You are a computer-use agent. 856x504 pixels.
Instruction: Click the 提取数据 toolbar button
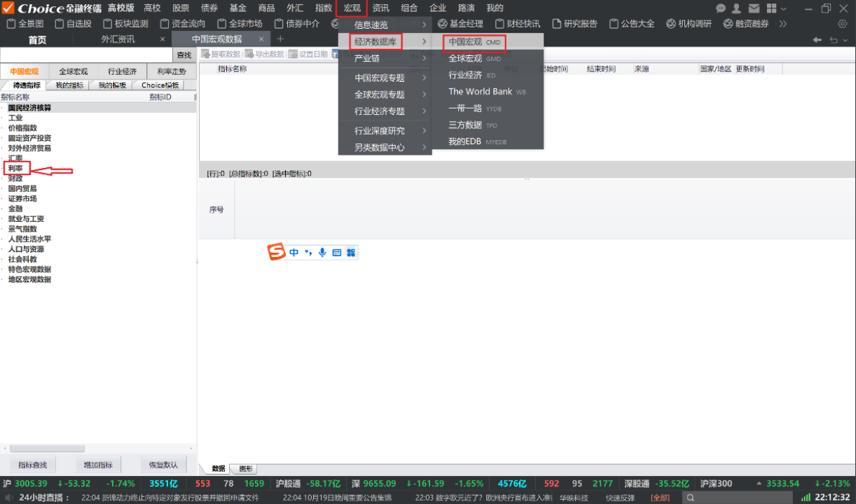point(221,54)
